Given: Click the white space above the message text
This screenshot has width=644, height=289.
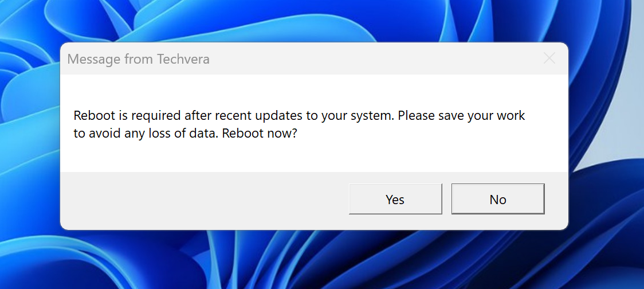Looking at the screenshot, I should 314,91.
